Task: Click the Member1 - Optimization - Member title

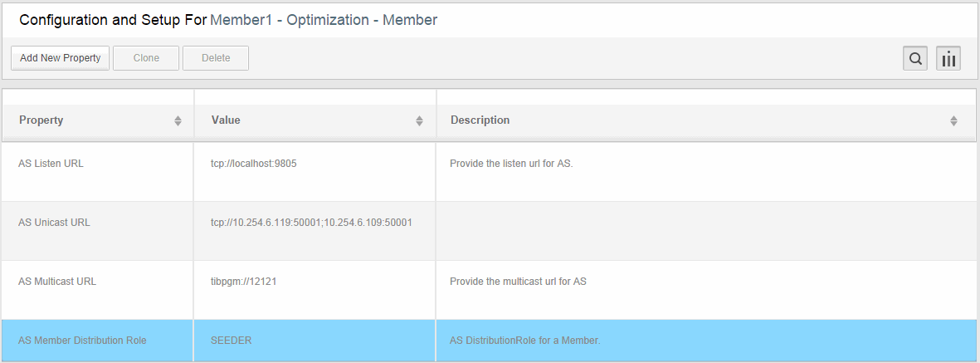Action: click(x=324, y=20)
